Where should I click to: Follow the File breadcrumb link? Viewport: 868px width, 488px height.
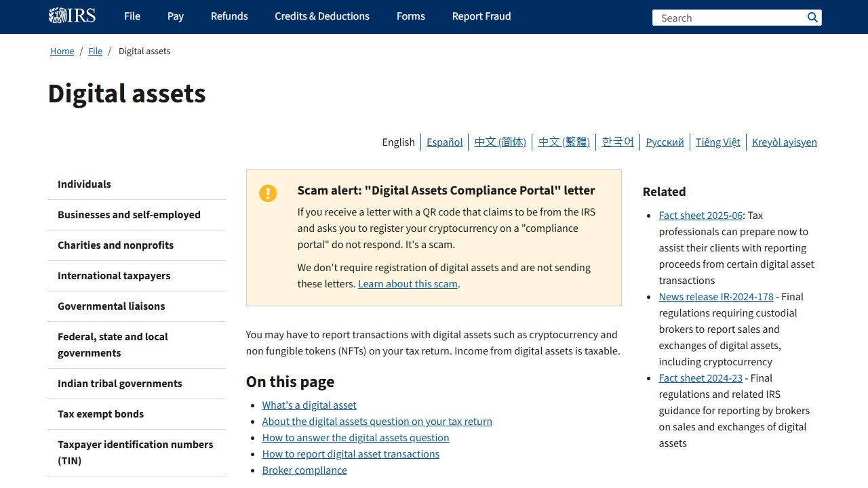tap(96, 51)
